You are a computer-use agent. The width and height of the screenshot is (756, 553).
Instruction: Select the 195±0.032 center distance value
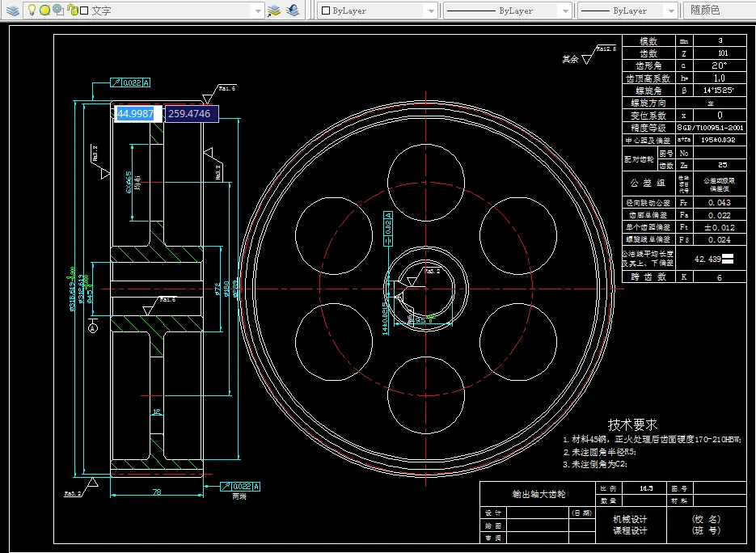point(718,140)
